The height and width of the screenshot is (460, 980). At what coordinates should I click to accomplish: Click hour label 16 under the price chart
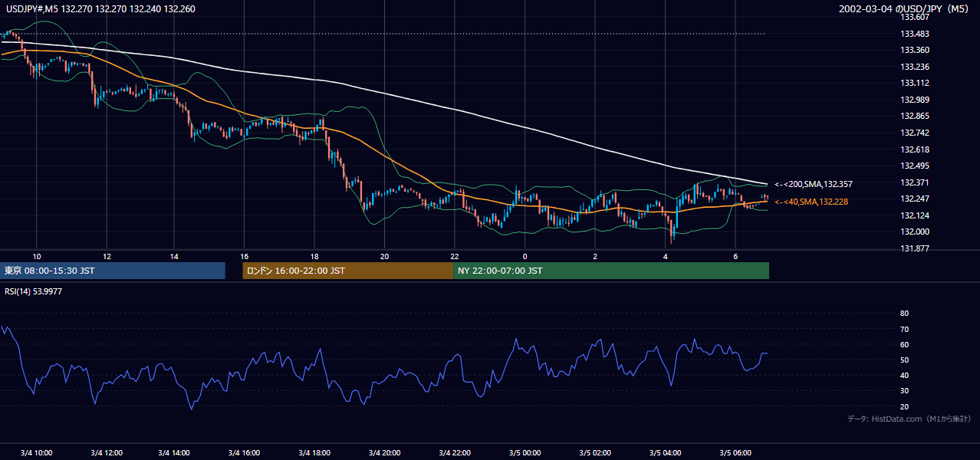[244, 256]
